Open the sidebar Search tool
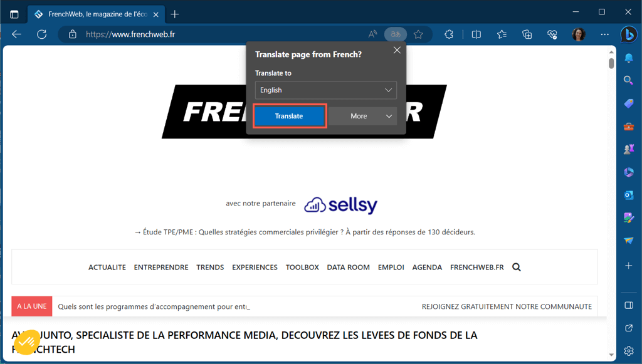Viewport: 642px width, 364px height. 629,80
